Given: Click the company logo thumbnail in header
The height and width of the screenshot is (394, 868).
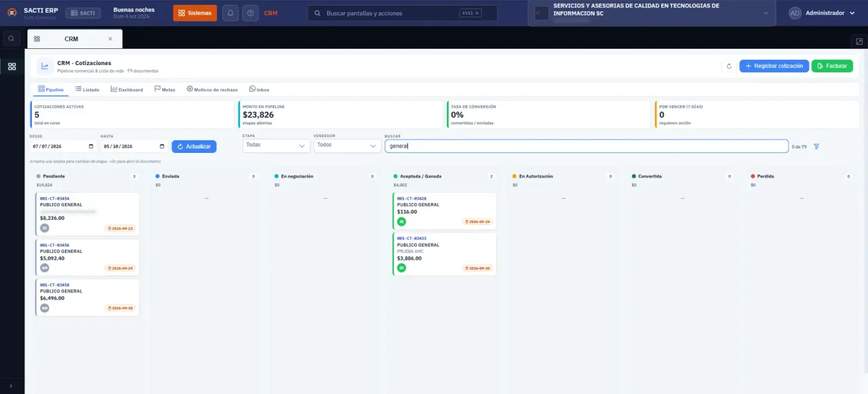Looking at the screenshot, I should coord(541,13).
